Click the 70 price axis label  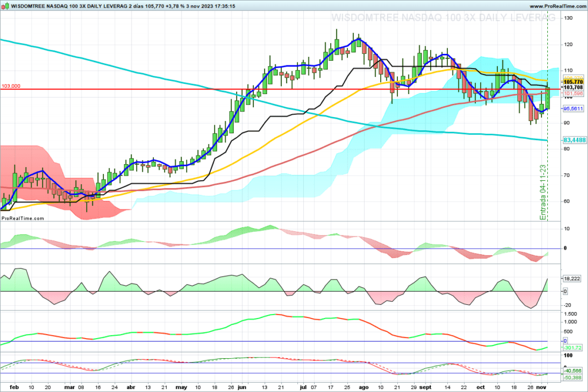tap(567, 175)
